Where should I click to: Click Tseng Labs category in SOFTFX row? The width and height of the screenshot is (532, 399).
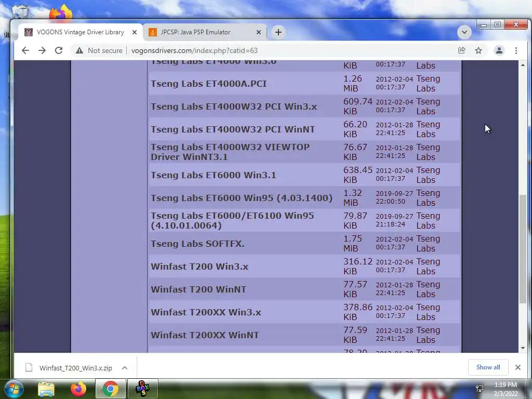[428, 244]
